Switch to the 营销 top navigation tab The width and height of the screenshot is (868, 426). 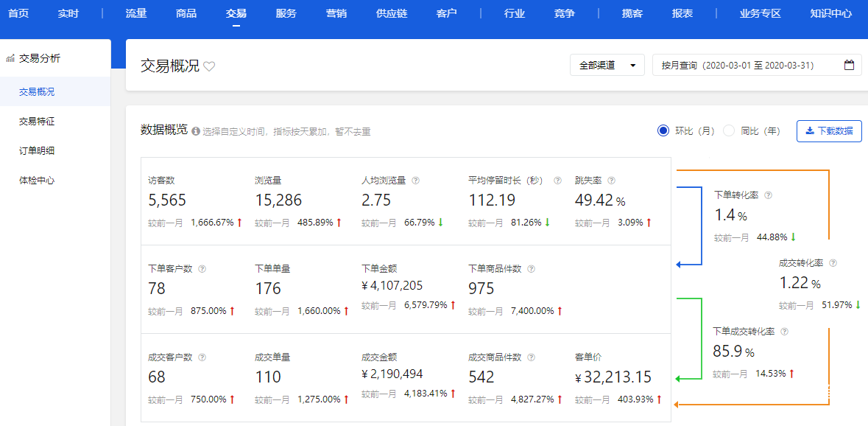(x=336, y=14)
